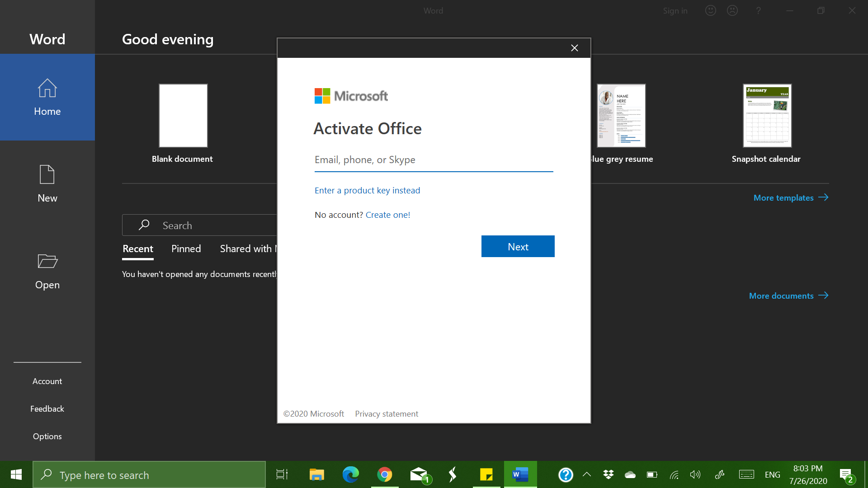The width and height of the screenshot is (868, 488).
Task: Open the Dropbox tray icon
Action: (x=608, y=474)
